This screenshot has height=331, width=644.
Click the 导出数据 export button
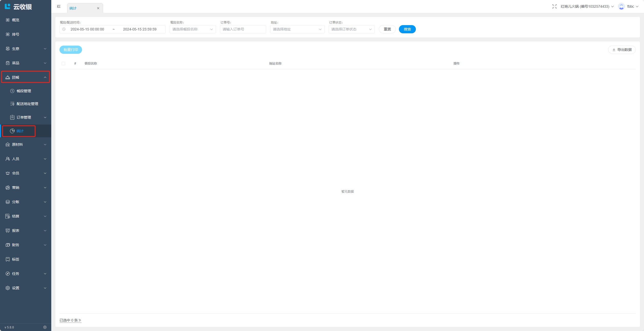pyautogui.click(x=622, y=50)
